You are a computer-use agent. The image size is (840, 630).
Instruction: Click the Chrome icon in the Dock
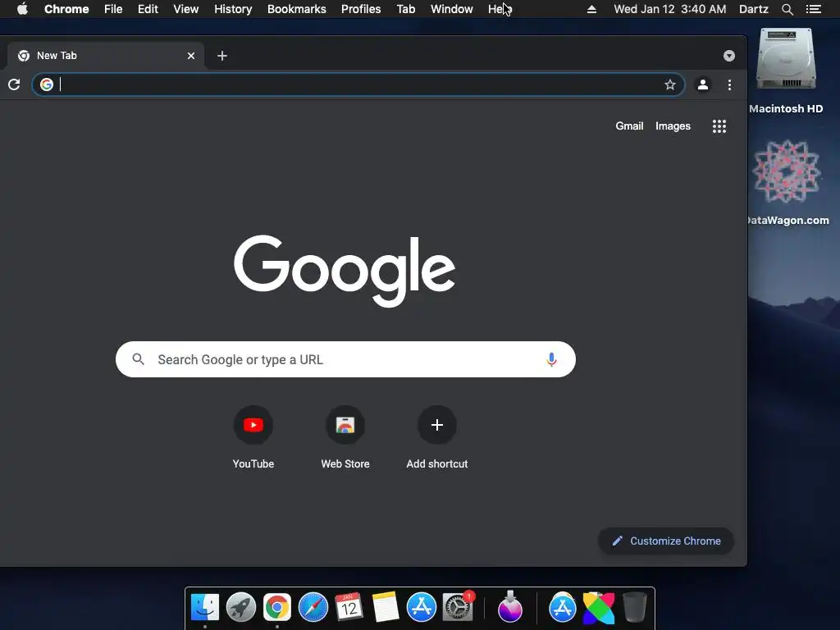click(x=277, y=608)
